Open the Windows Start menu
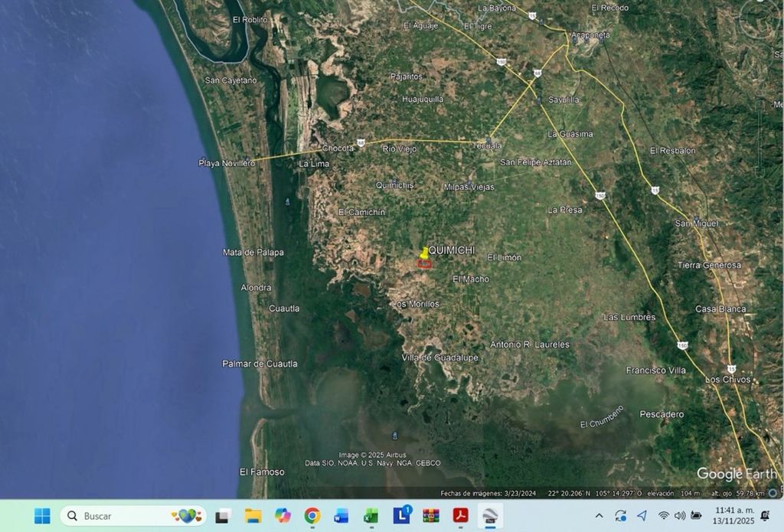The height and width of the screenshot is (532, 784). click(42, 516)
